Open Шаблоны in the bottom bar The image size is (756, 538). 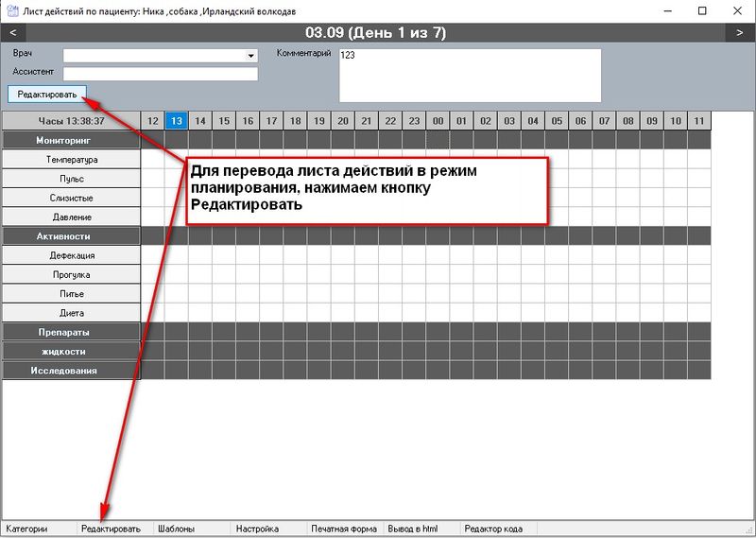pos(180,529)
